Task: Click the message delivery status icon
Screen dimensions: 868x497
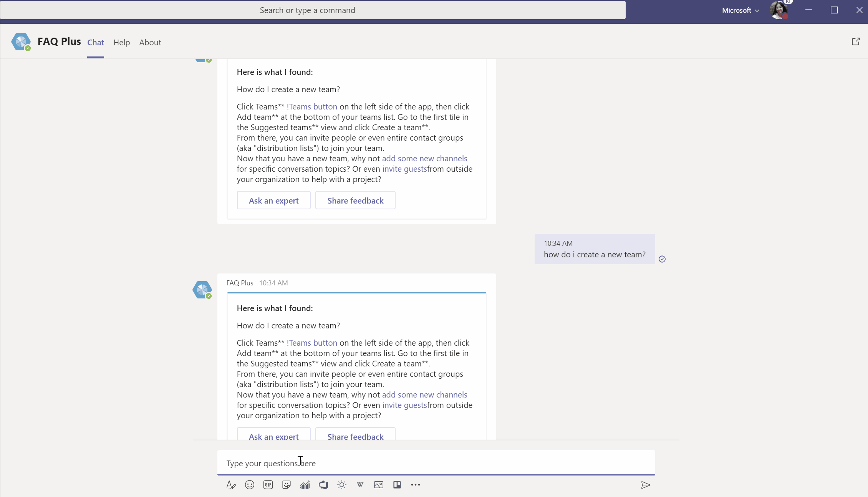Action: pyautogui.click(x=662, y=258)
